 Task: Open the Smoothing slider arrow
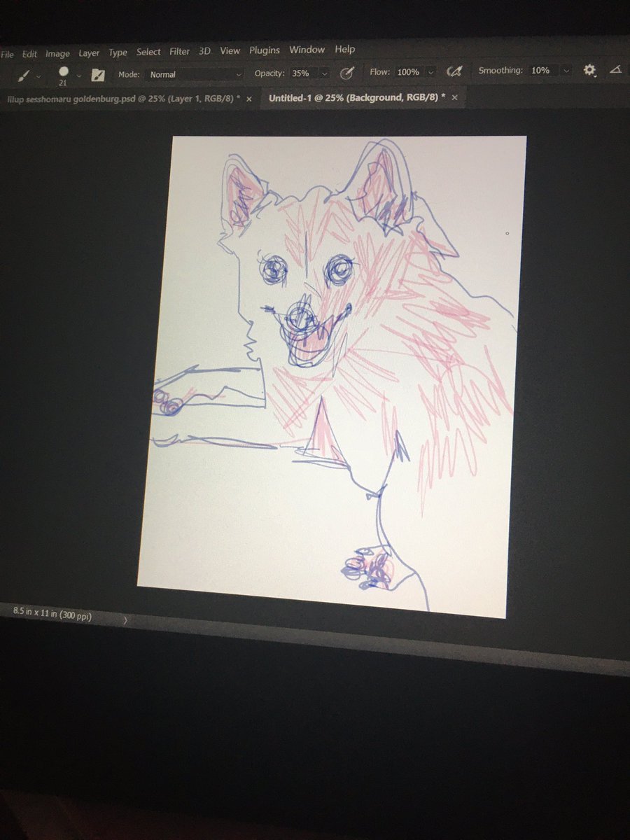tap(566, 71)
